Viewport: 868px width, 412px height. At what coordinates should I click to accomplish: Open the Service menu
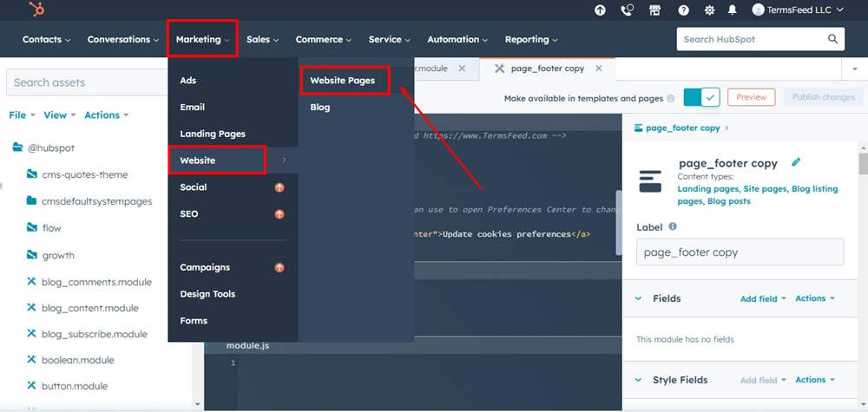[390, 39]
